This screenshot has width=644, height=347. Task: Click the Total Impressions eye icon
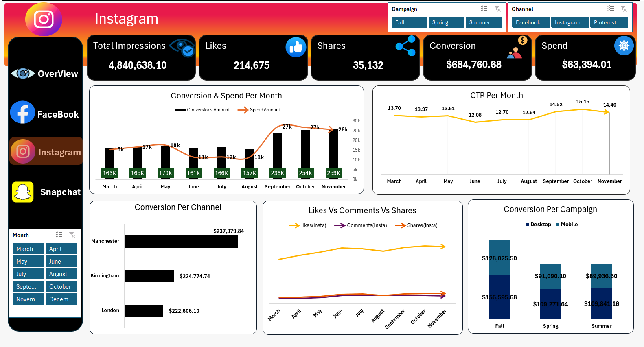[x=182, y=48]
